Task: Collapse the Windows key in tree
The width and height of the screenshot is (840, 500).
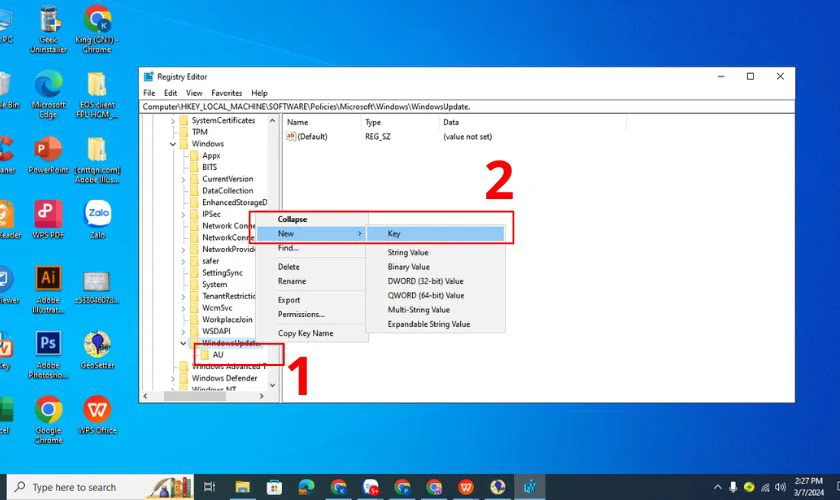Action: 172,144
